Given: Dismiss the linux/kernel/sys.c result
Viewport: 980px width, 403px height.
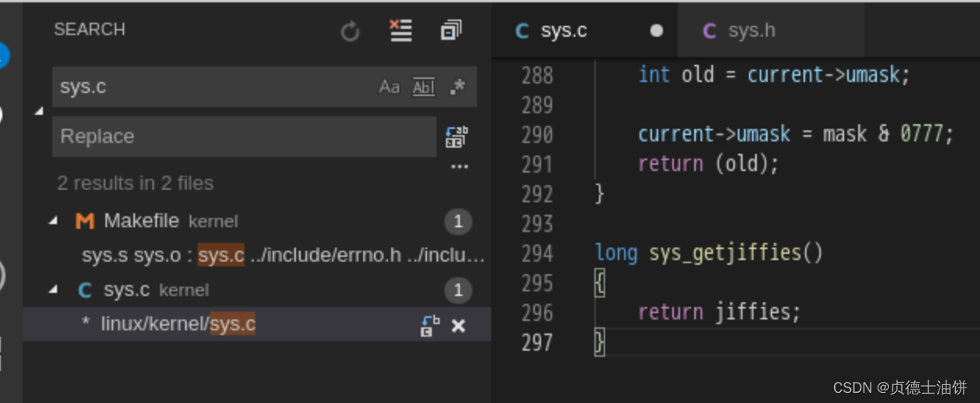Looking at the screenshot, I should (x=458, y=325).
